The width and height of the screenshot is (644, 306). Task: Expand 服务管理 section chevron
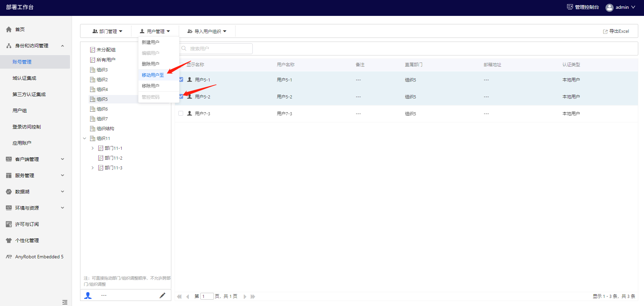point(63,175)
